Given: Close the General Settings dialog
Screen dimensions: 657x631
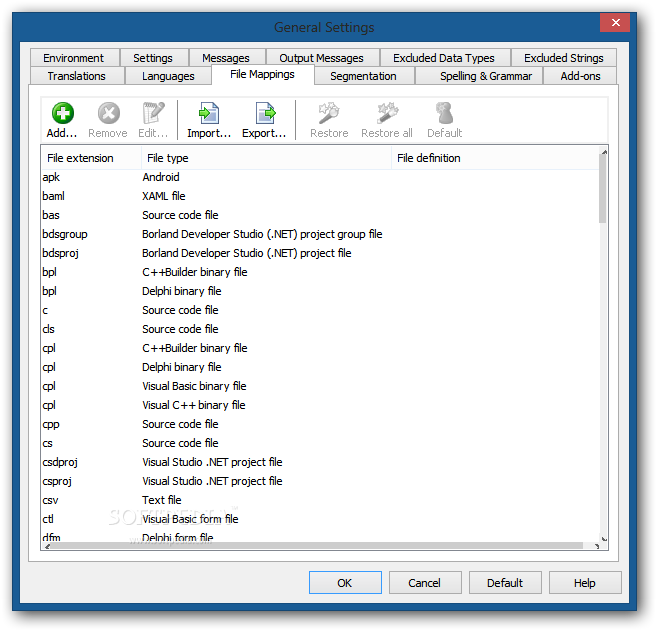Looking at the screenshot, I should click(615, 22).
